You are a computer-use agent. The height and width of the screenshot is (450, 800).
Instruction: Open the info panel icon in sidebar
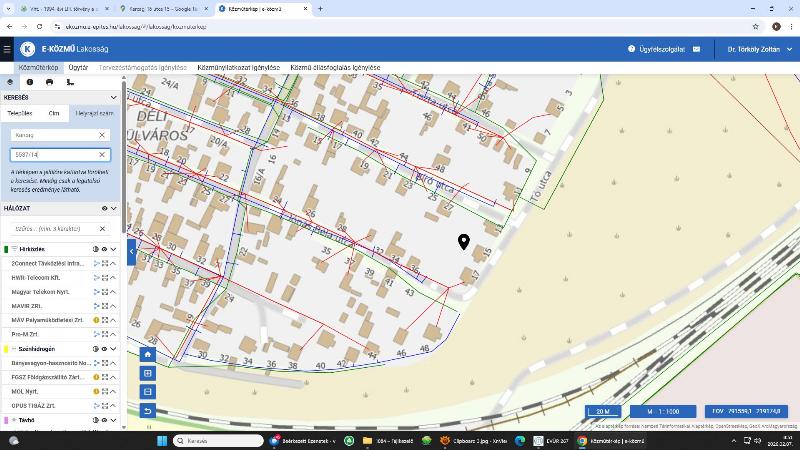point(29,82)
